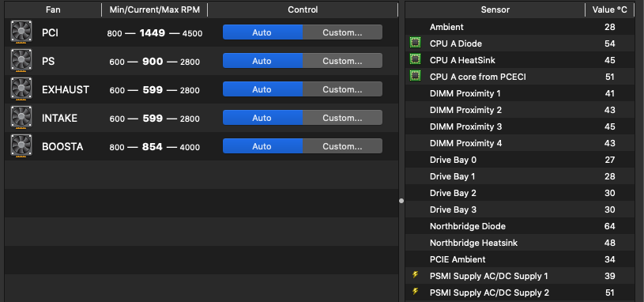644x302 pixels.
Task: Click the Sensor column header
Action: coord(495,9)
